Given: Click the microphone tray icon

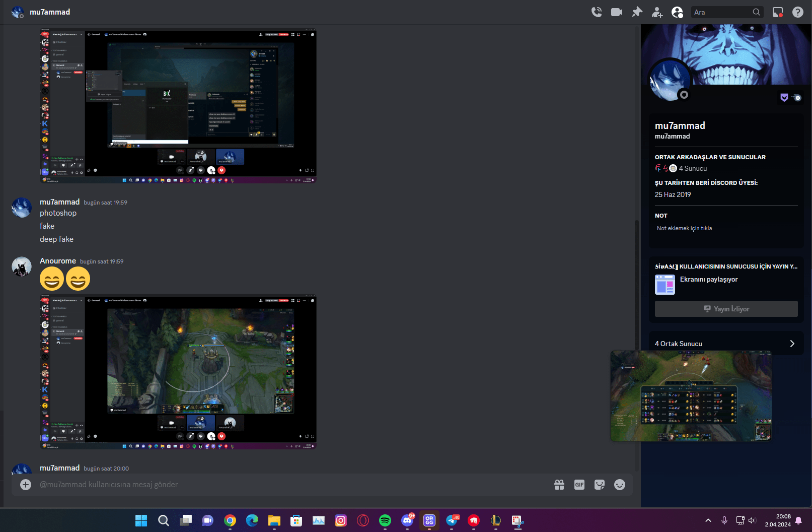Looking at the screenshot, I should [724, 520].
